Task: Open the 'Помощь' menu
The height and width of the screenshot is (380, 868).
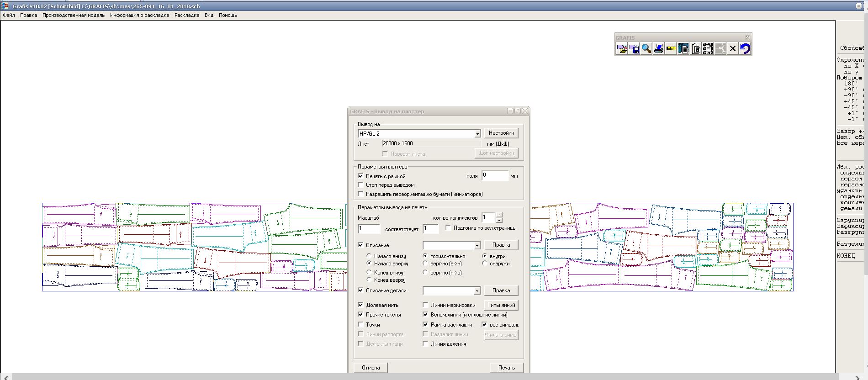Action: (x=228, y=15)
